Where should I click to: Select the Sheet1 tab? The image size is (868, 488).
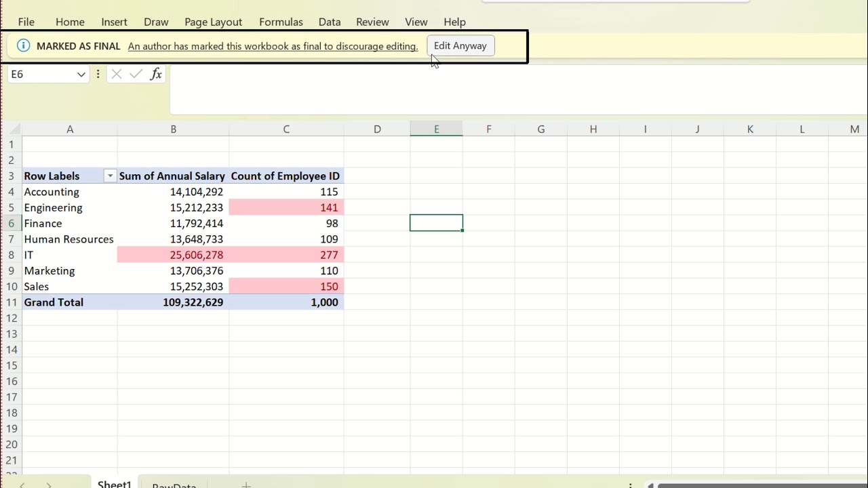point(114,484)
